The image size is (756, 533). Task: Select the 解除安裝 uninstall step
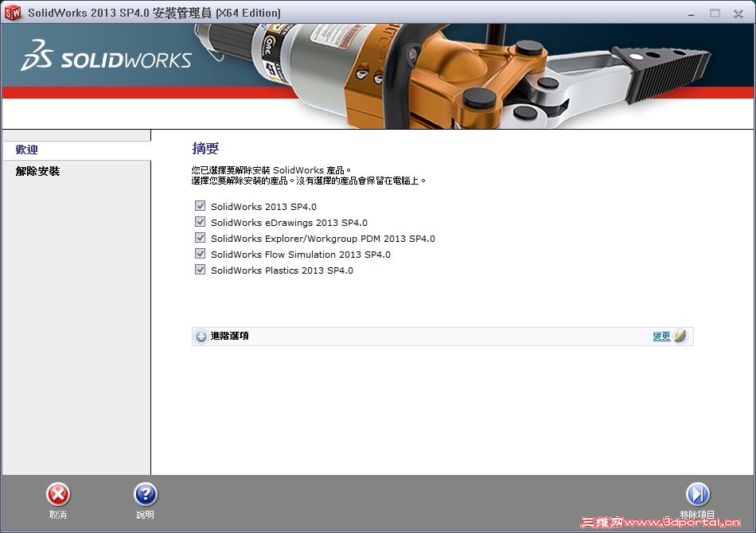tap(37, 171)
